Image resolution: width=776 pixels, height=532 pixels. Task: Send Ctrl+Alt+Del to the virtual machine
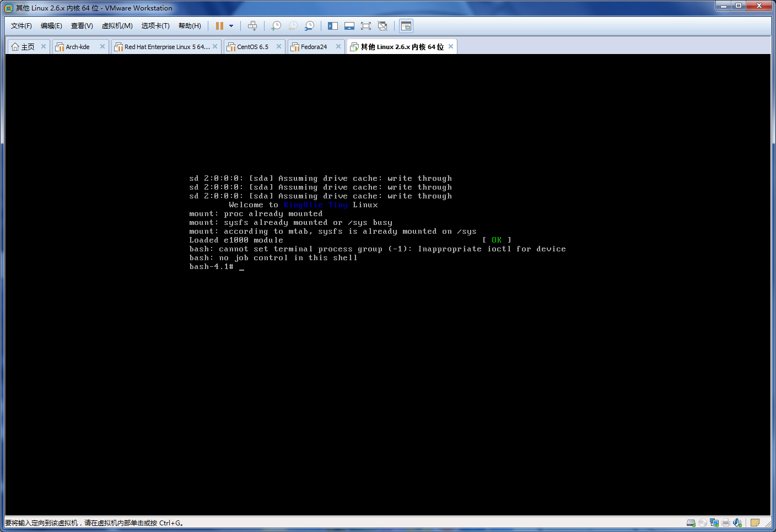(x=252, y=26)
